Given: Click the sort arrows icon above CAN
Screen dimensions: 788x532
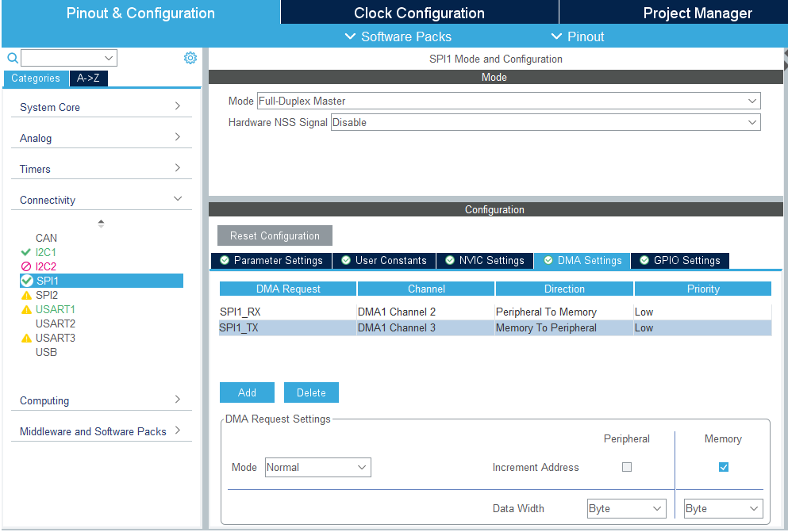Looking at the screenshot, I should click(x=101, y=224).
